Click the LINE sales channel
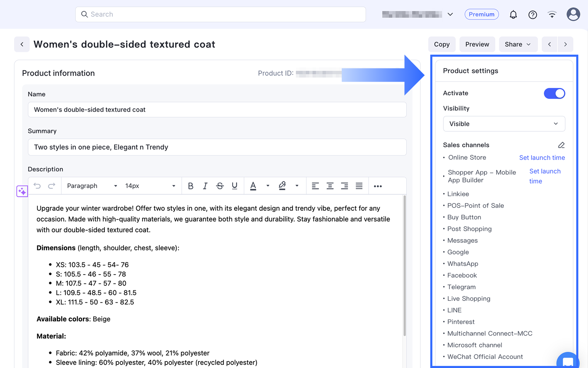 454,310
